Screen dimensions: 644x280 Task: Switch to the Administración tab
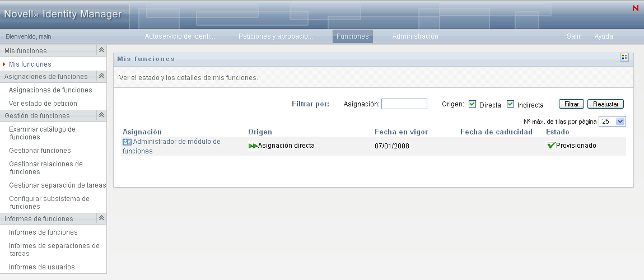coord(415,36)
